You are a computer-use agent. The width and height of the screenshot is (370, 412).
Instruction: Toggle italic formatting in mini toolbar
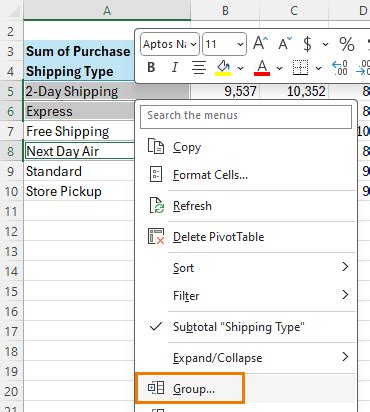coord(174,68)
